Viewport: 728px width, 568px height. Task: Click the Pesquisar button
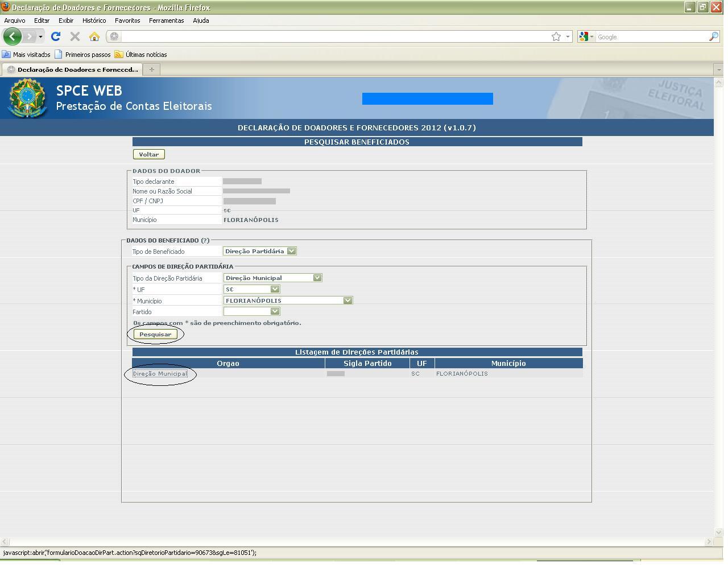coord(155,334)
